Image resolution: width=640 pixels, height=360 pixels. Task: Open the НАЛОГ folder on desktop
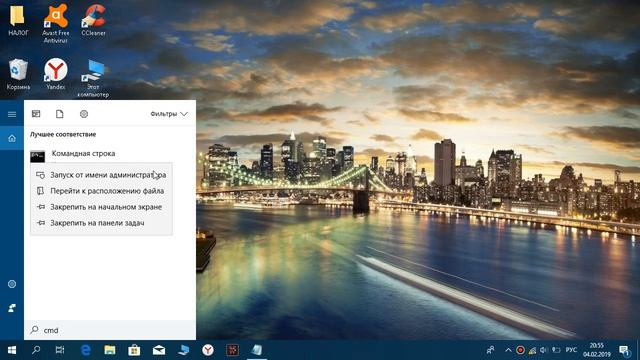tap(18, 20)
